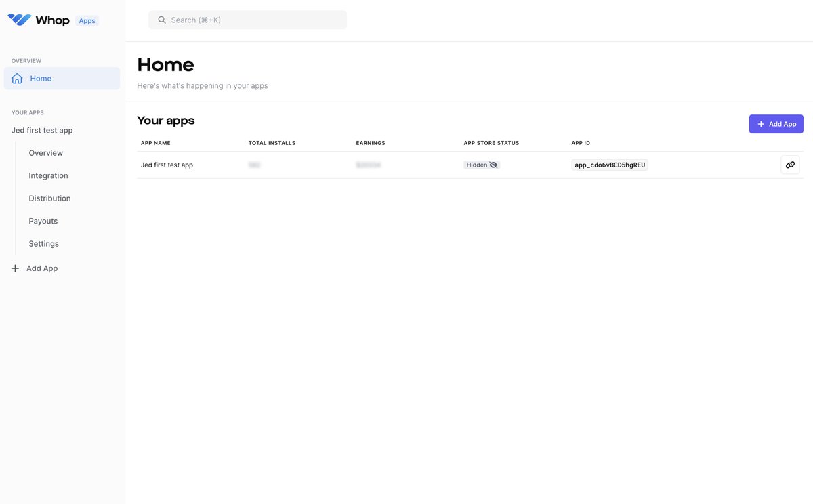Click the TOTAL INSTALLS column header
The width and height of the screenshot is (813, 504).
pyautogui.click(x=272, y=143)
